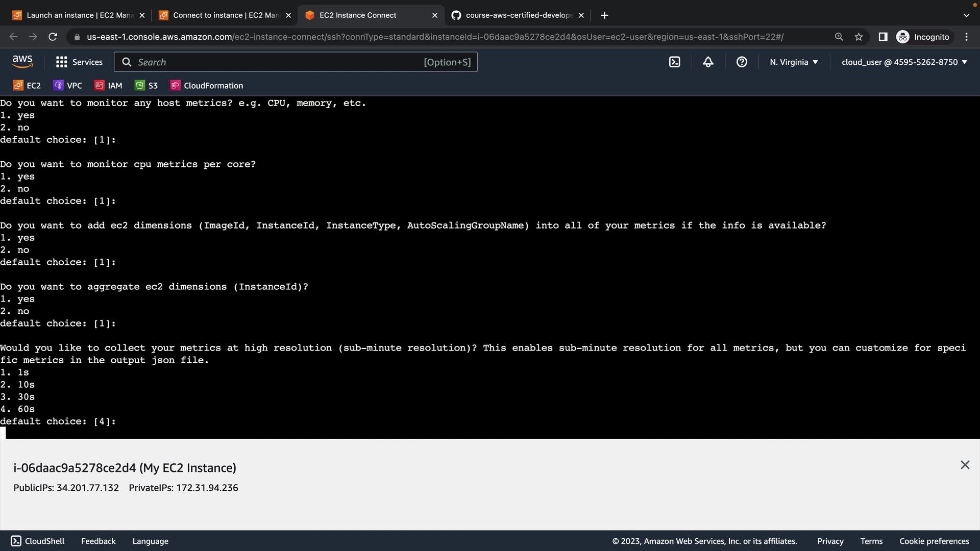Open the Services grid menu
The width and height of the screenshot is (980, 551).
(79, 62)
